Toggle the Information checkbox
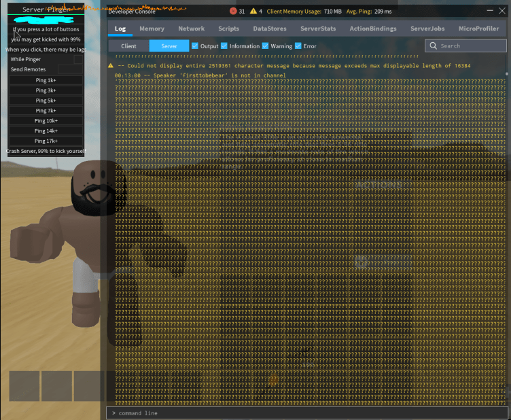Viewport: 511px width, 420px height. point(224,46)
